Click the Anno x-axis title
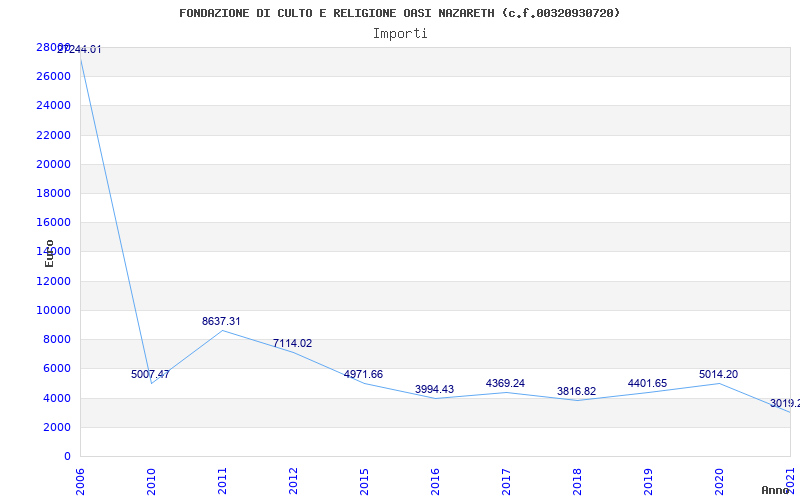 click(776, 490)
